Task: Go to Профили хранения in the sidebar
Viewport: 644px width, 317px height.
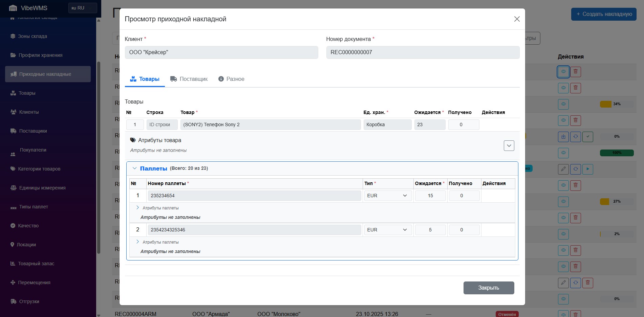Action: [x=40, y=55]
